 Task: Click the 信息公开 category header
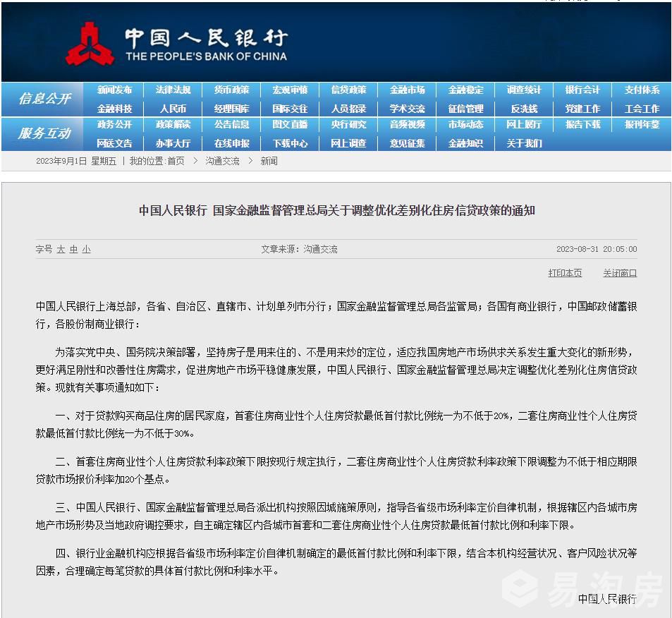point(44,99)
